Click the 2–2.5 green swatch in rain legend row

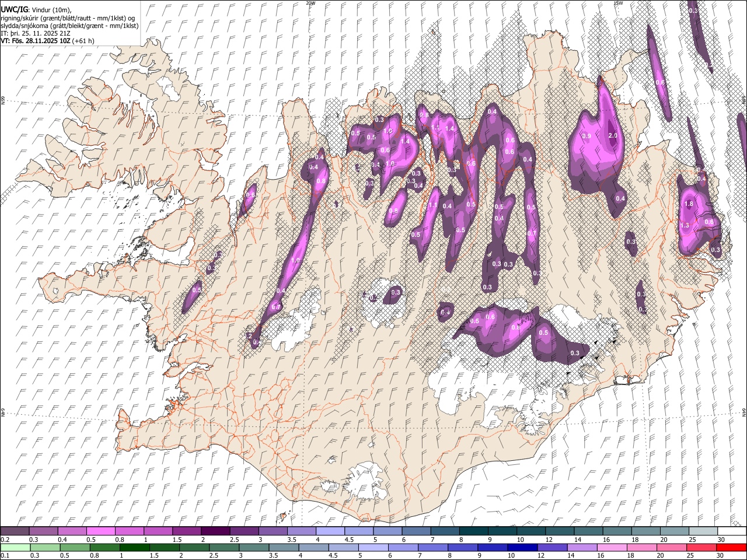(194, 548)
